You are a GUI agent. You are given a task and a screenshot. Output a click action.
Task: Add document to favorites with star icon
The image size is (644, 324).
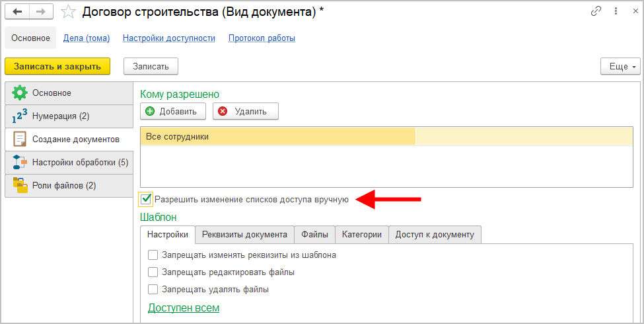coord(68,12)
